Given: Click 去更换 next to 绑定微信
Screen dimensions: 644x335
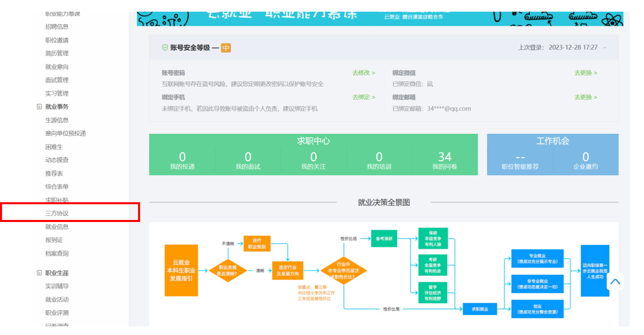Looking at the screenshot, I should [x=585, y=73].
